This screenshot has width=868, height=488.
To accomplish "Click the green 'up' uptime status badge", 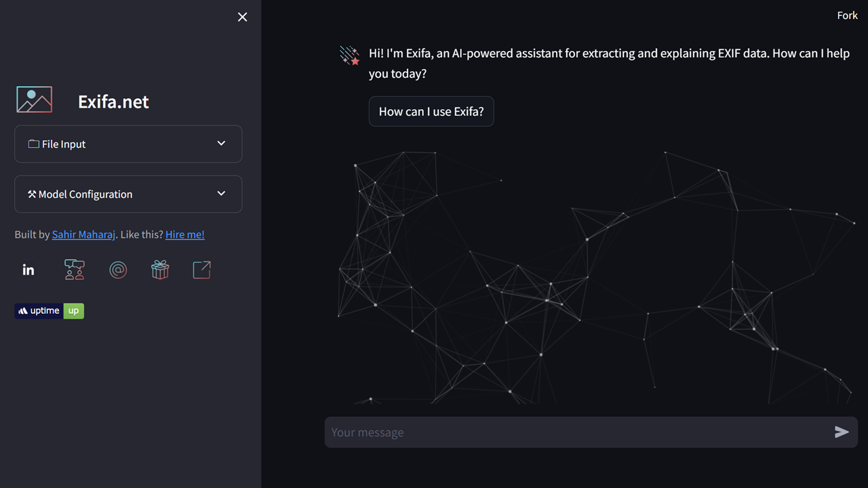I will pos(73,310).
